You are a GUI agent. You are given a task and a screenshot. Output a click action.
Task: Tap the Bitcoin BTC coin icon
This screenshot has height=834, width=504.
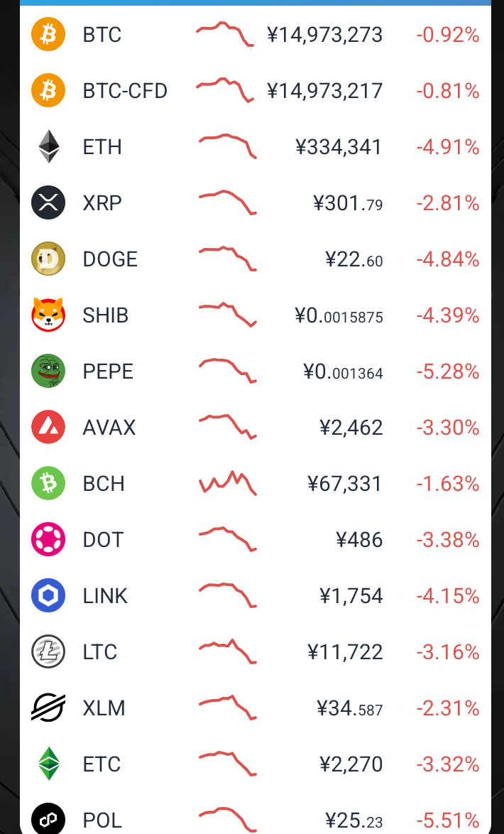[x=48, y=34]
